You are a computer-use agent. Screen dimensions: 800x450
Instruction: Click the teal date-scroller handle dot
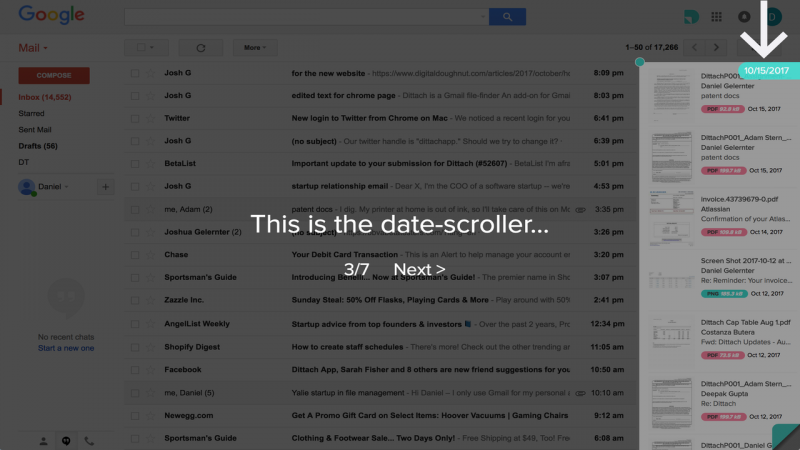640,62
